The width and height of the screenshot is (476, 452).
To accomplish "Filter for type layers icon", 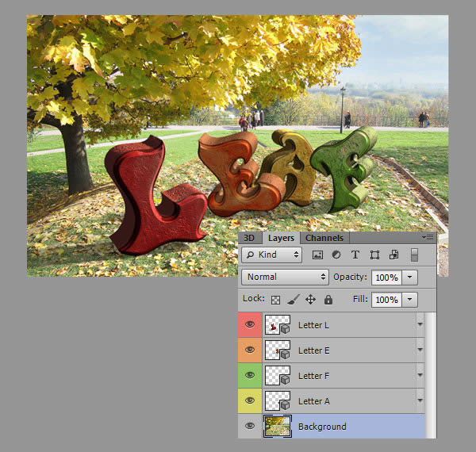I will tap(355, 255).
